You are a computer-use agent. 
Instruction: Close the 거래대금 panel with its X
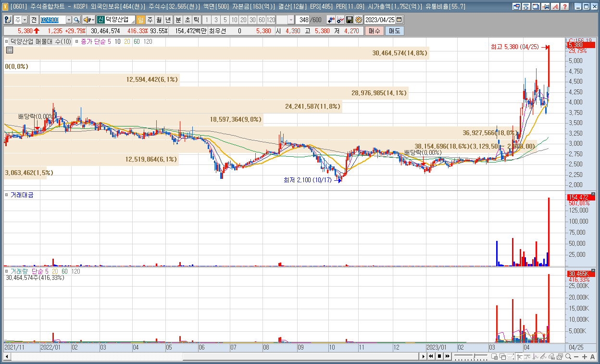click(593, 195)
